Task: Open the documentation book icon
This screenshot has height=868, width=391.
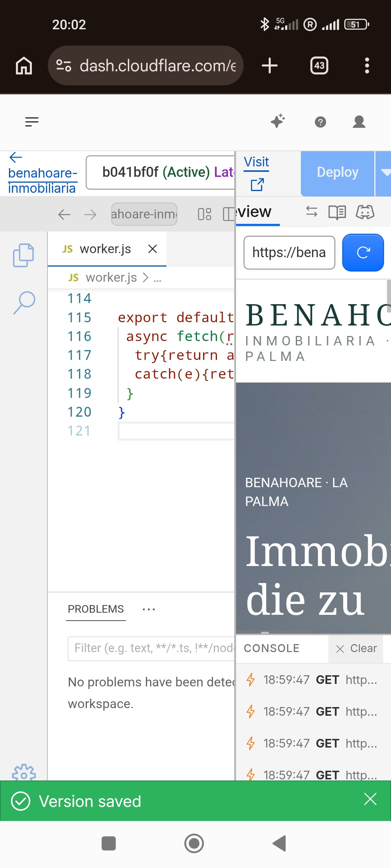Action: pos(337,212)
